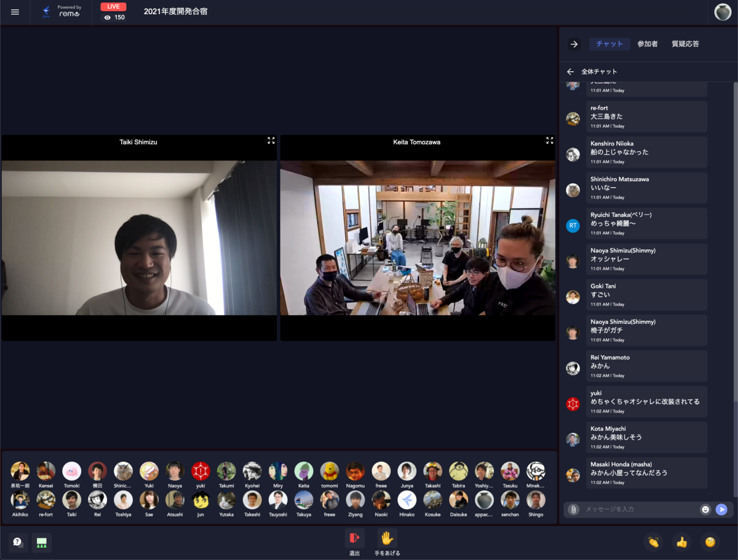Click message オッシャレー
738x560 pixels.
pyautogui.click(x=609, y=259)
